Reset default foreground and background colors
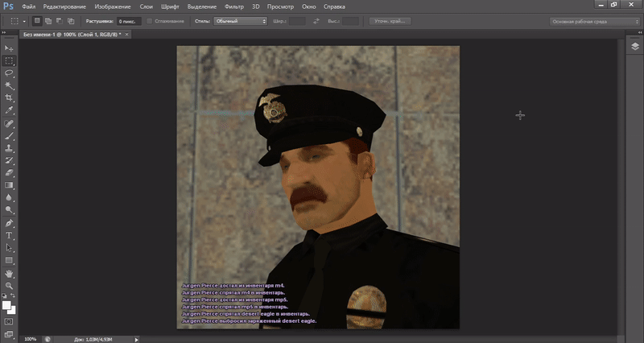Screen dimensions: 644x343 pyautogui.click(x=5, y=295)
